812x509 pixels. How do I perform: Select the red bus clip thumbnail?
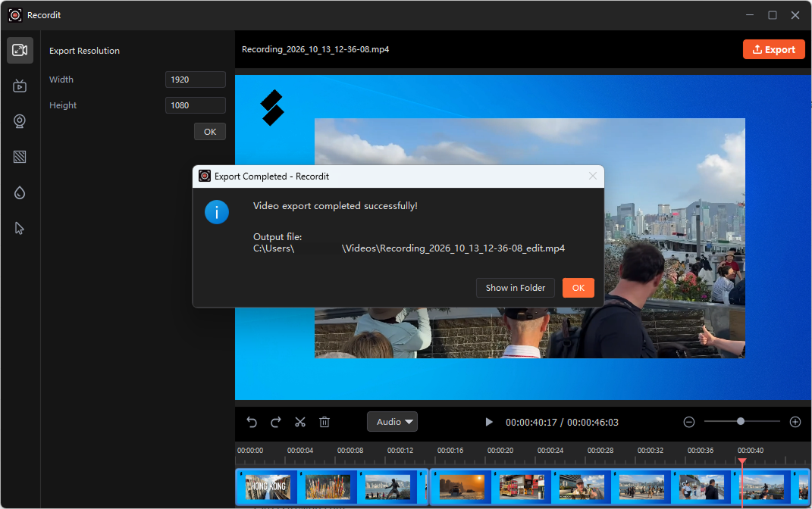tap(522, 487)
